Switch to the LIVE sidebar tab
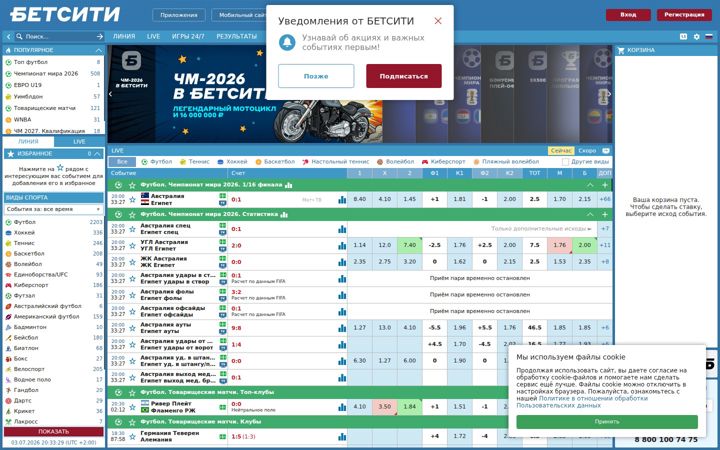 (79, 142)
